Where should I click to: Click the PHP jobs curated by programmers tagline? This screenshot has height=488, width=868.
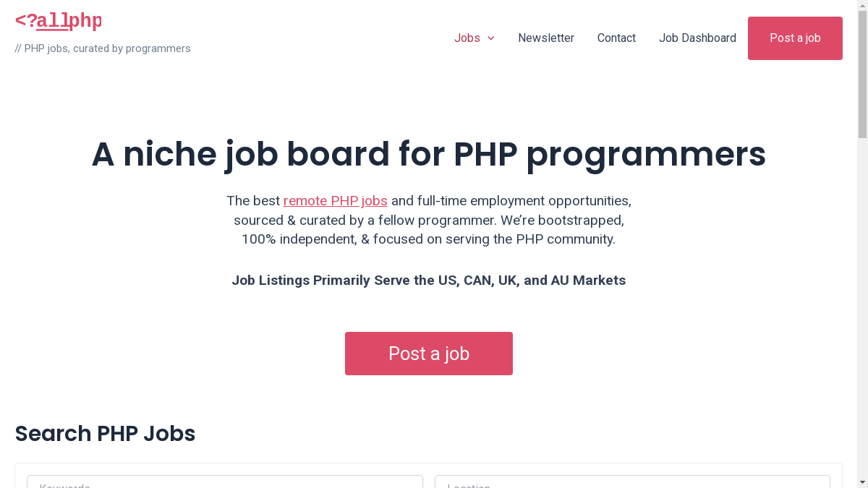pos(103,48)
